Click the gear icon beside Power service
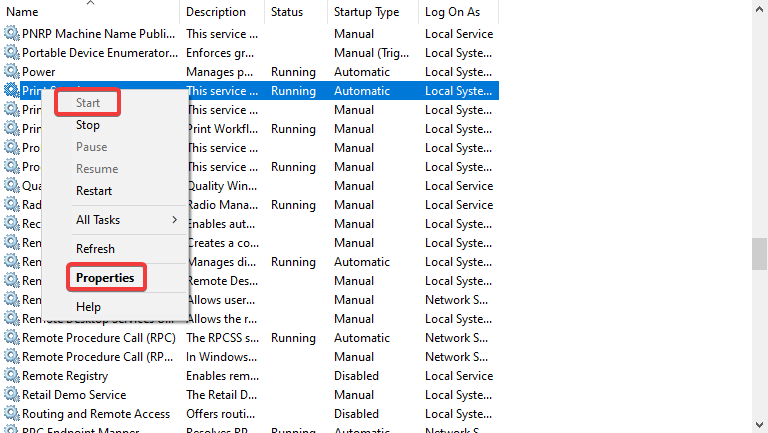Viewport: 768px width, 433px height. (x=11, y=72)
